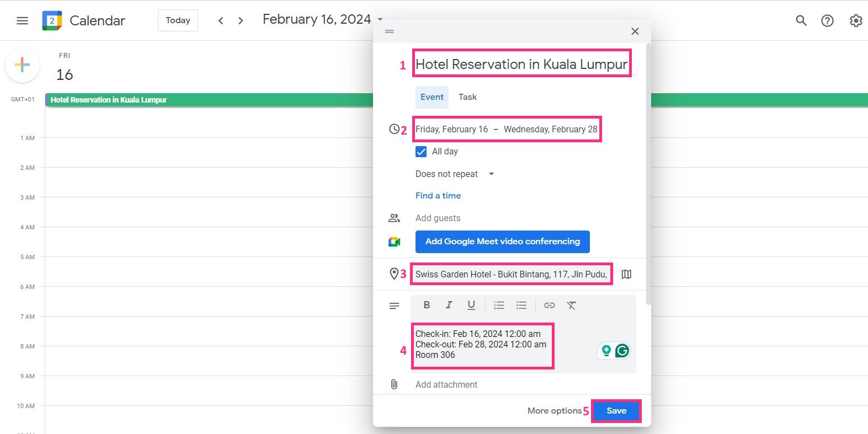Image resolution: width=868 pixels, height=434 pixels.
Task: Add Google Meet video conferencing
Action: coord(503,242)
